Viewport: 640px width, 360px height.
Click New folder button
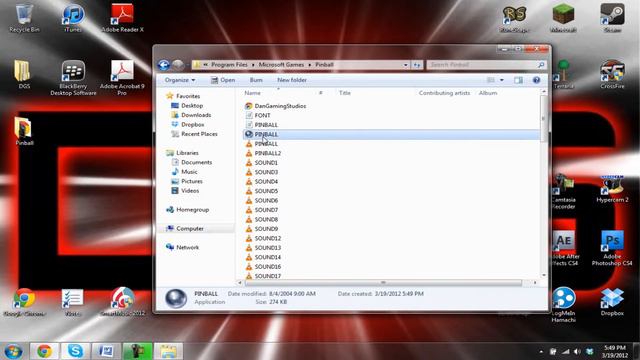292,80
